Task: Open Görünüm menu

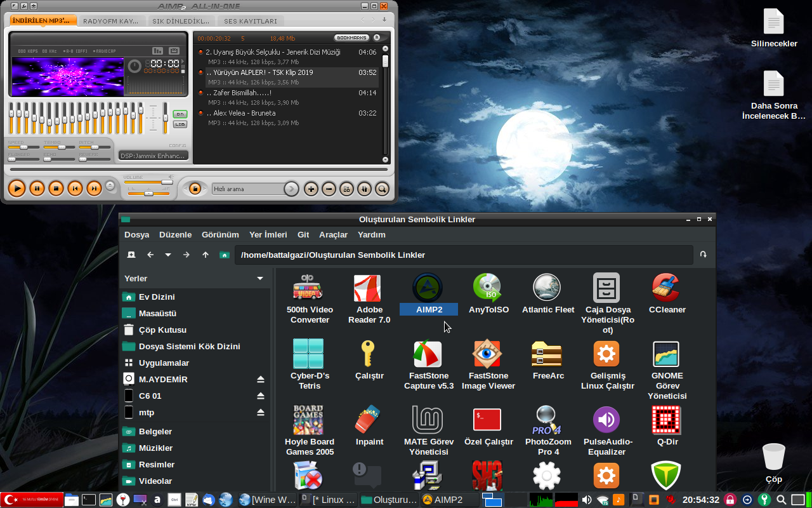Action: (220, 234)
